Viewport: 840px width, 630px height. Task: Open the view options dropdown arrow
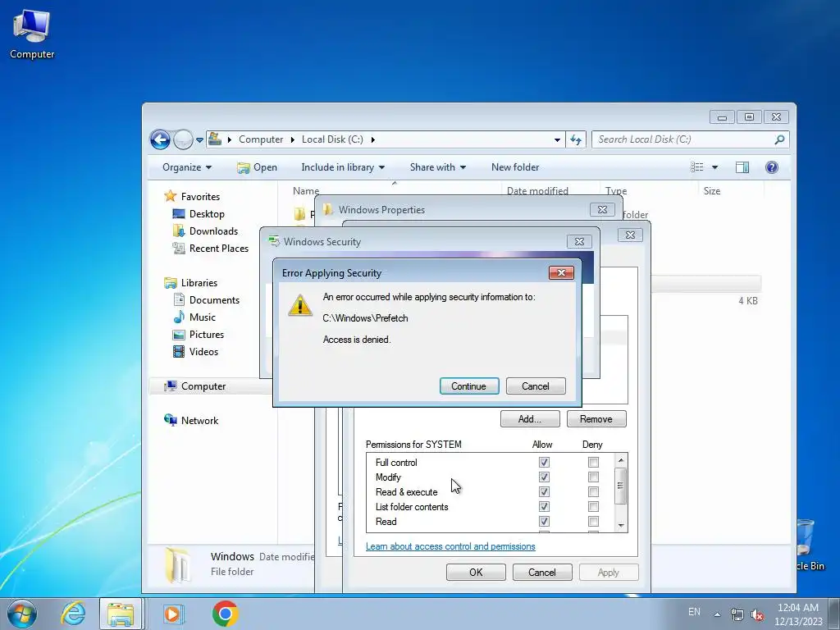pyautogui.click(x=714, y=167)
